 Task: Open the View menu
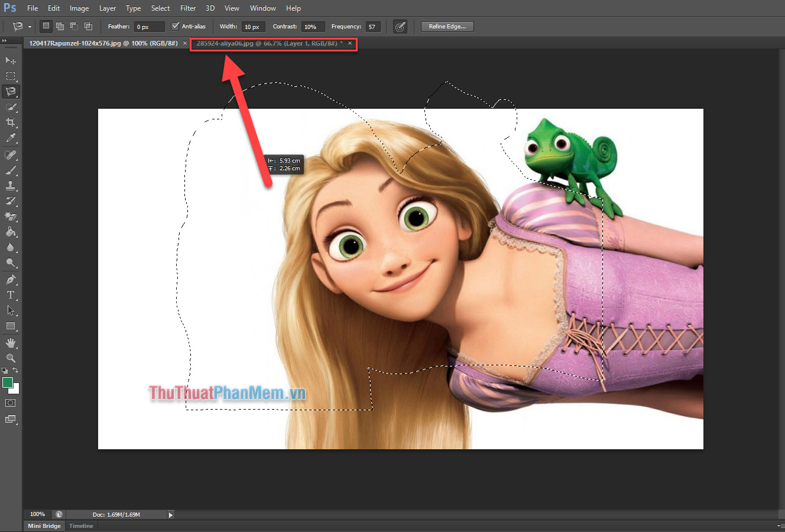232,8
